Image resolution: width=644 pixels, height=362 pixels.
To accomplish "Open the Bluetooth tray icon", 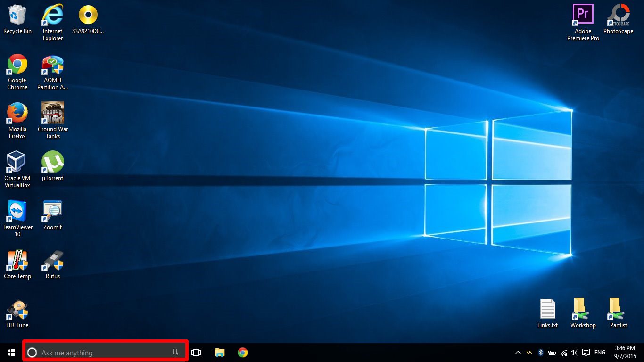I will [x=541, y=353].
